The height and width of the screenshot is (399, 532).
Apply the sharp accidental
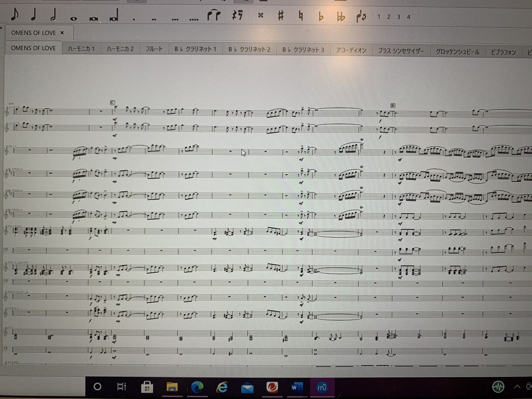(281, 17)
